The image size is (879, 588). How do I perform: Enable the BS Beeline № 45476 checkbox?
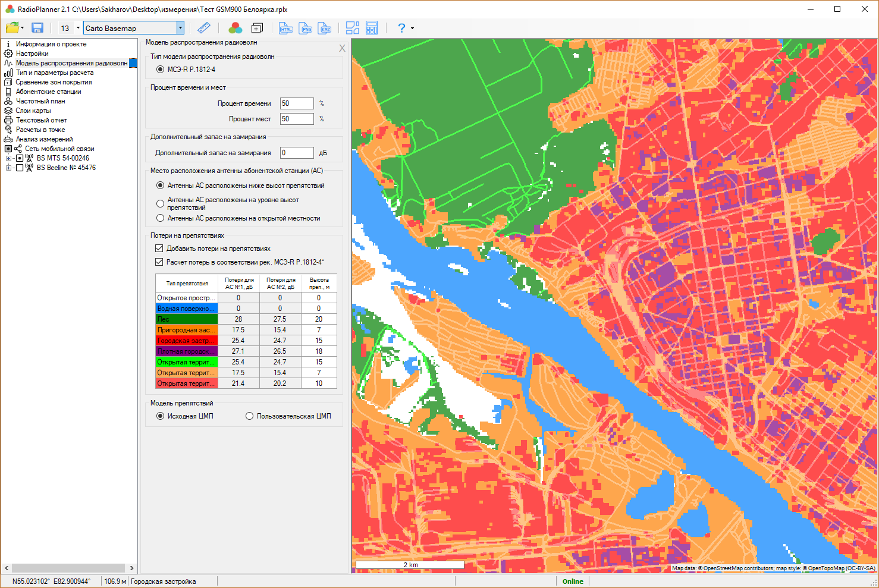[20, 168]
